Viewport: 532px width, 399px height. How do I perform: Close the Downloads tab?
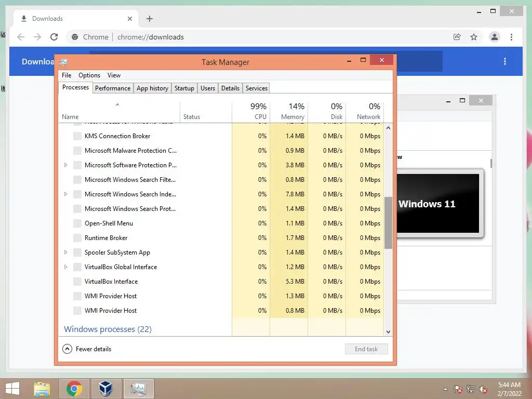point(129,19)
